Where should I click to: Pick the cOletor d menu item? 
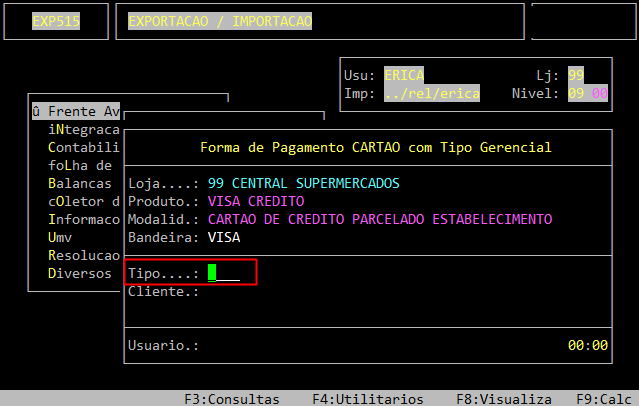point(83,202)
